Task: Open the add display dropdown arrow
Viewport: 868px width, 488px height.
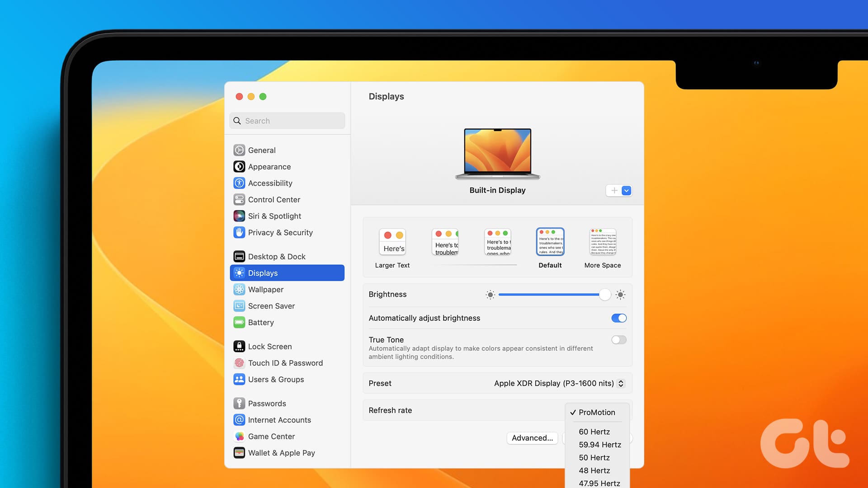Action: [626, 191]
